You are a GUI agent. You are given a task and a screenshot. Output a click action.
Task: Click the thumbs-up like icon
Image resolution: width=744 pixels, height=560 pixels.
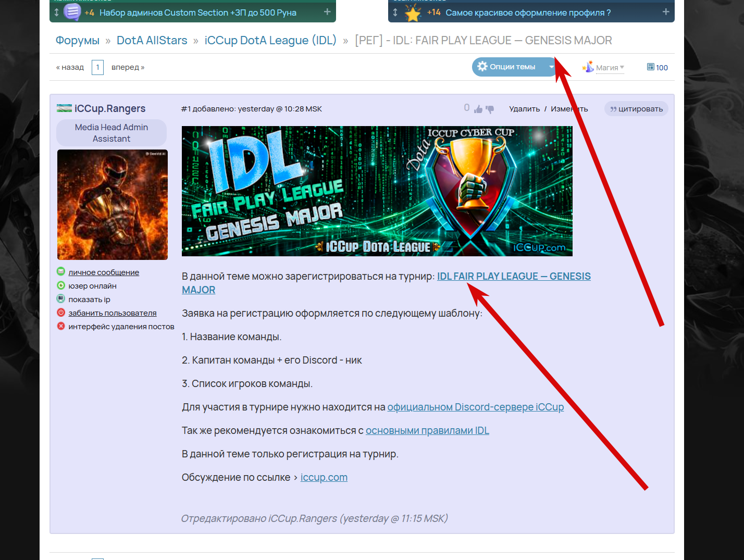click(478, 109)
